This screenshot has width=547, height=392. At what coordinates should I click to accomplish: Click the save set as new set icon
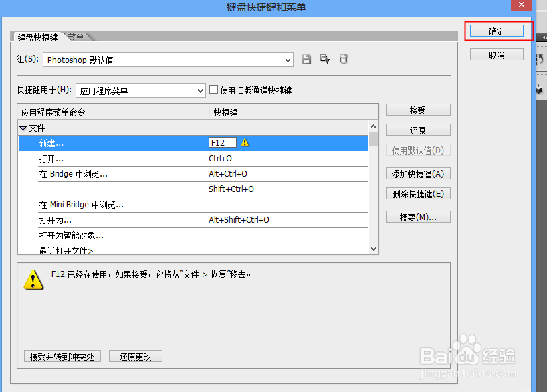(325, 59)
